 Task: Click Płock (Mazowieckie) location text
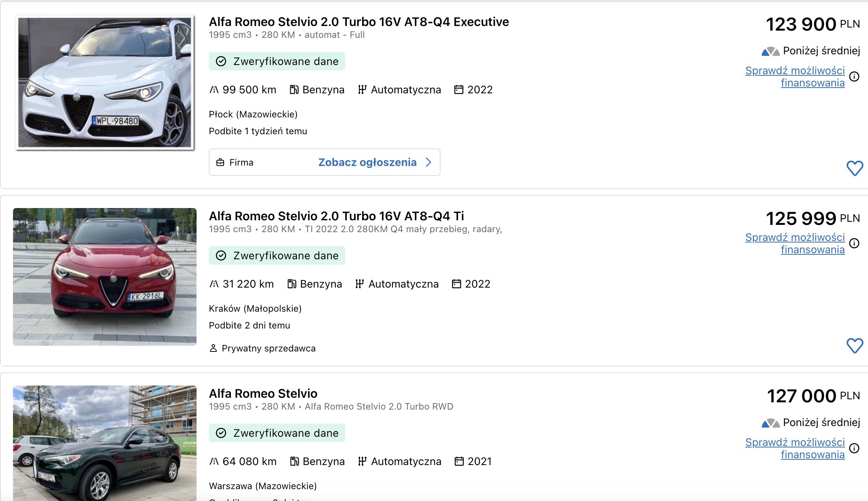click(x=253, y=114)
